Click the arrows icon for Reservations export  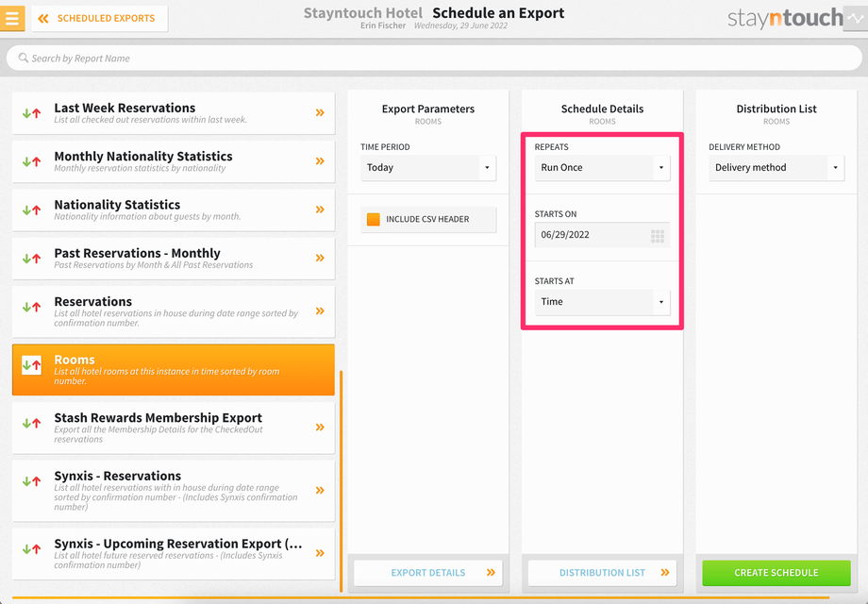click(31, 307)
